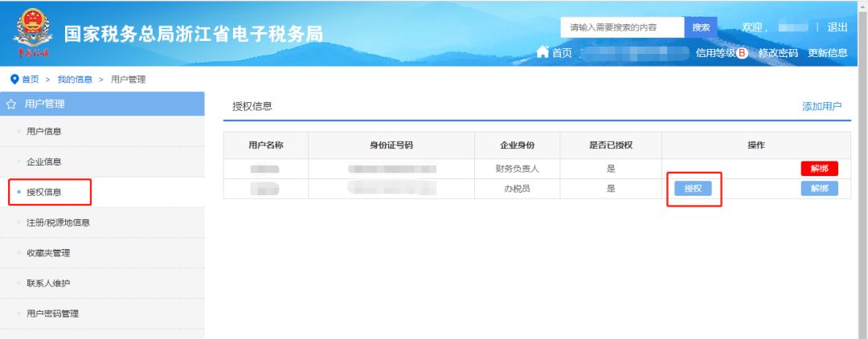This screenshot has height=339, width=868.
Task: Click 用户管理 sidebar header
Action: pos(102,104)
